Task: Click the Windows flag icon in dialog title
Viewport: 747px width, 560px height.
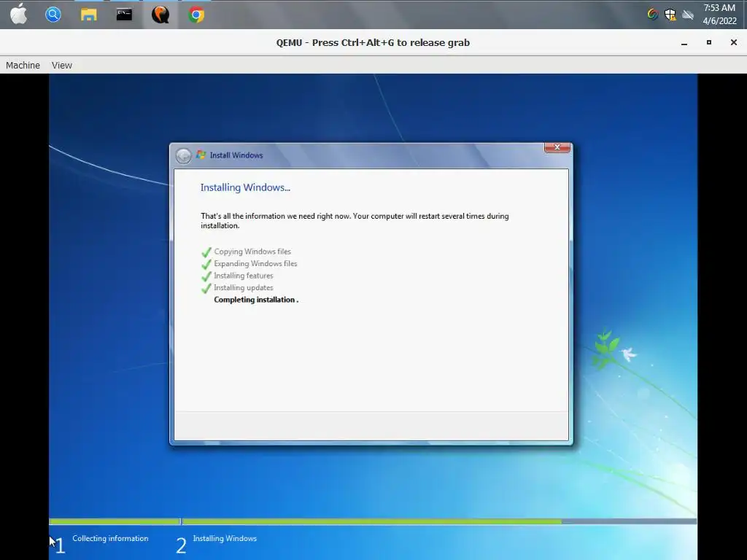Action: point(201,155)
